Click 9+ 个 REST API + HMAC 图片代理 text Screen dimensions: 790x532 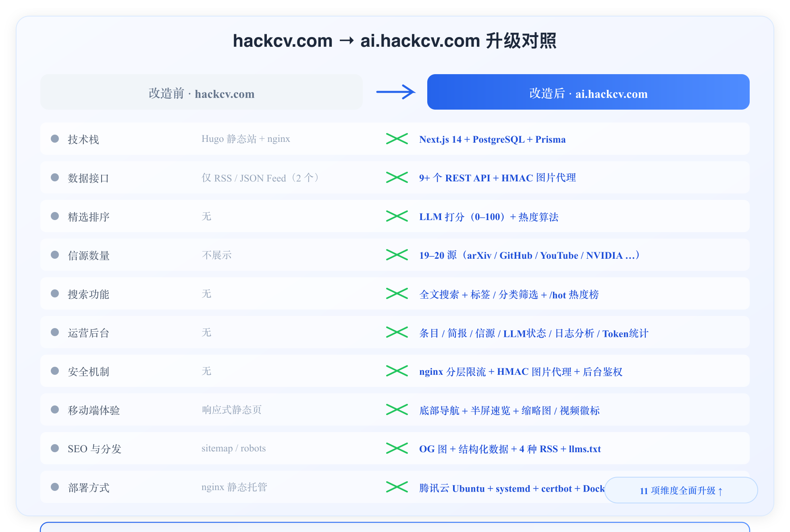(x=498, y=178)
